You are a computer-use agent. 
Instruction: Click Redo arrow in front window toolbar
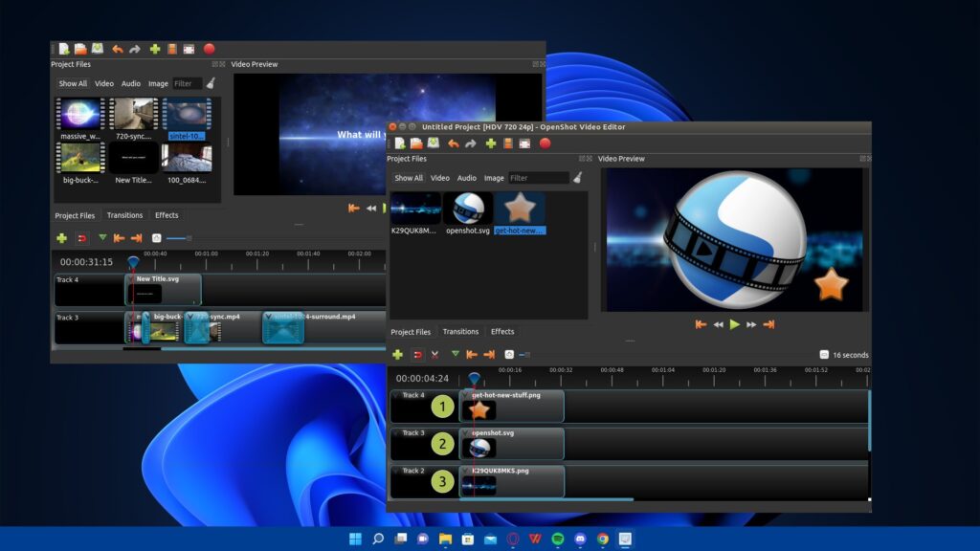(x=471, y=143)
